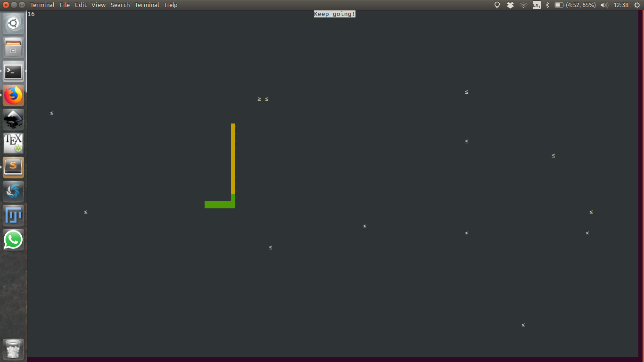
Task: Start Sublime Text from the dock
Action: [x=13, y=167]
